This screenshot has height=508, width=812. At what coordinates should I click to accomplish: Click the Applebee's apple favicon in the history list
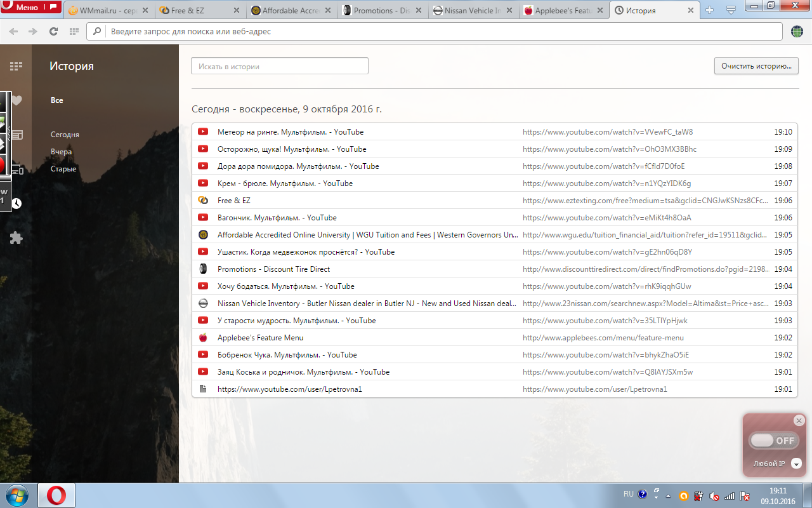[x=203, y=338]
